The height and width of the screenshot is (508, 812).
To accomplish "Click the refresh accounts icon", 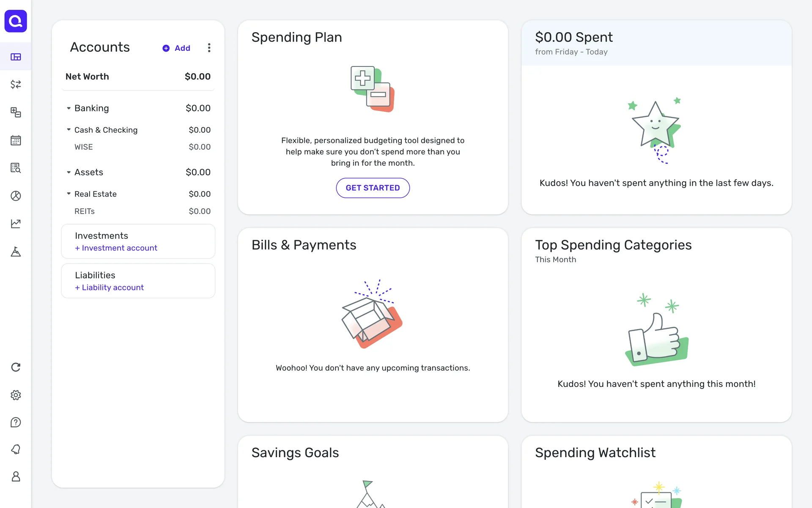I will (16, 367).
